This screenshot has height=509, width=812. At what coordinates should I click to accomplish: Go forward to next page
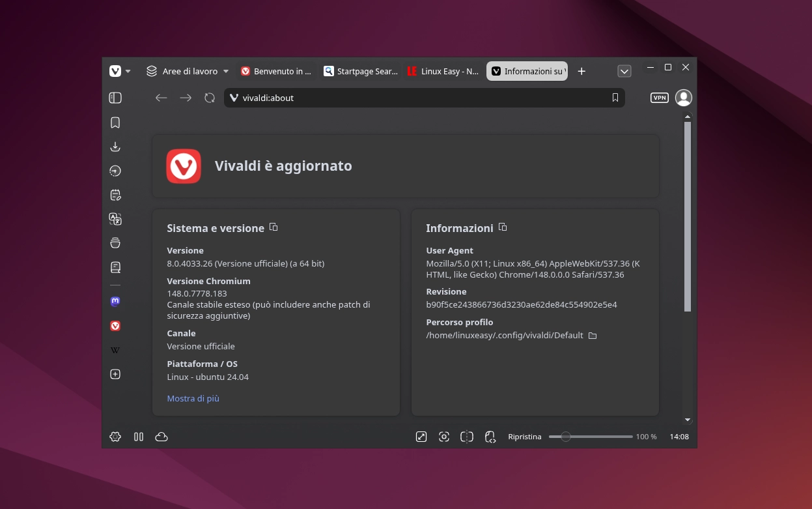pyautogui.click(x=186, y=98)
